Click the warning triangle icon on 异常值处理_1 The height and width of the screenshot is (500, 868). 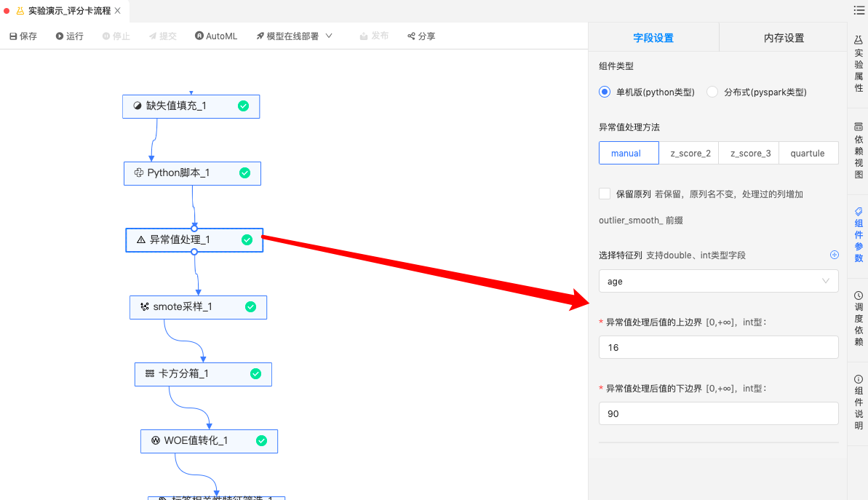pos(141,239)
